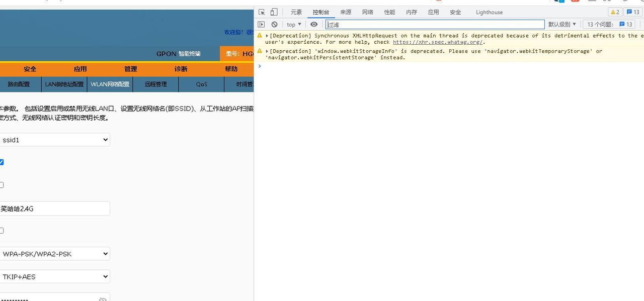Viewport: 644px width, 301px height.
Task: Go to QoS submenu page
Action: pyautogui.click(x=201, y=84)
